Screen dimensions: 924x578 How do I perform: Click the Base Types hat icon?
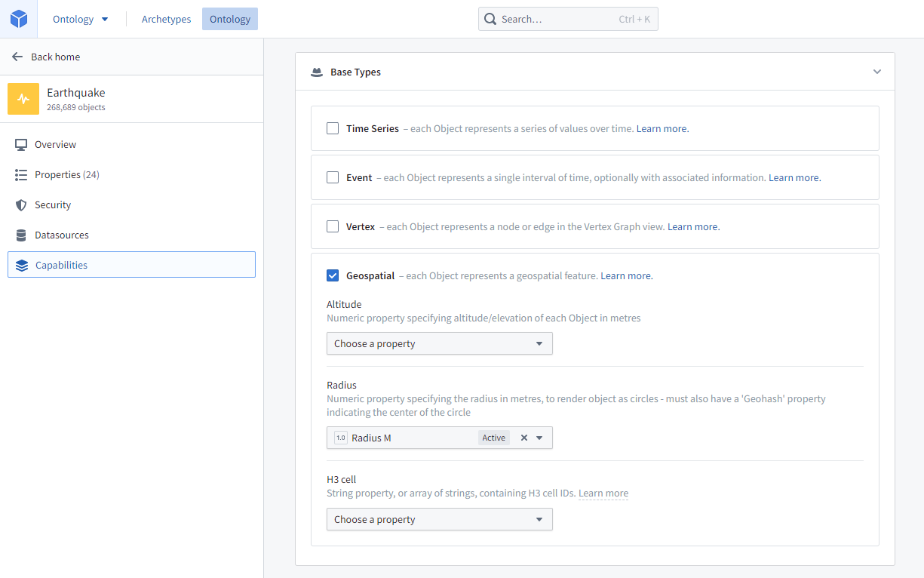click(317, 72)
